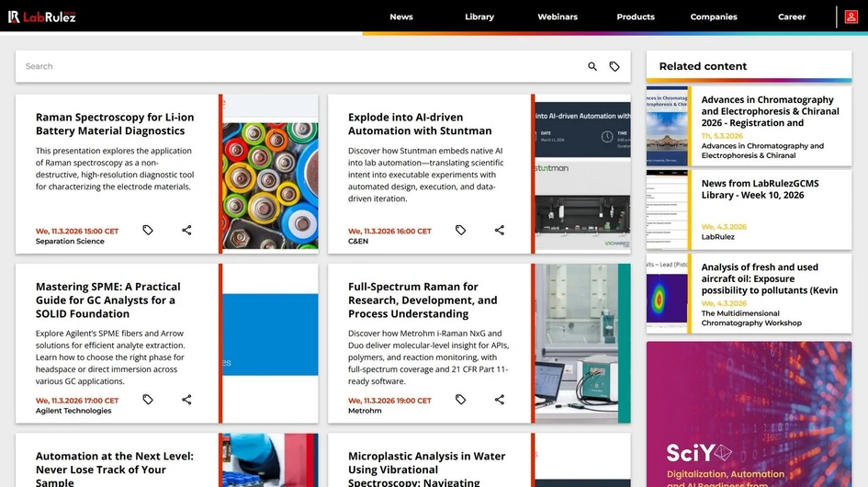Click the LabRulez logo
This screenshot has height=487, width=868.
pyautogui.click(x=42, y=17)
